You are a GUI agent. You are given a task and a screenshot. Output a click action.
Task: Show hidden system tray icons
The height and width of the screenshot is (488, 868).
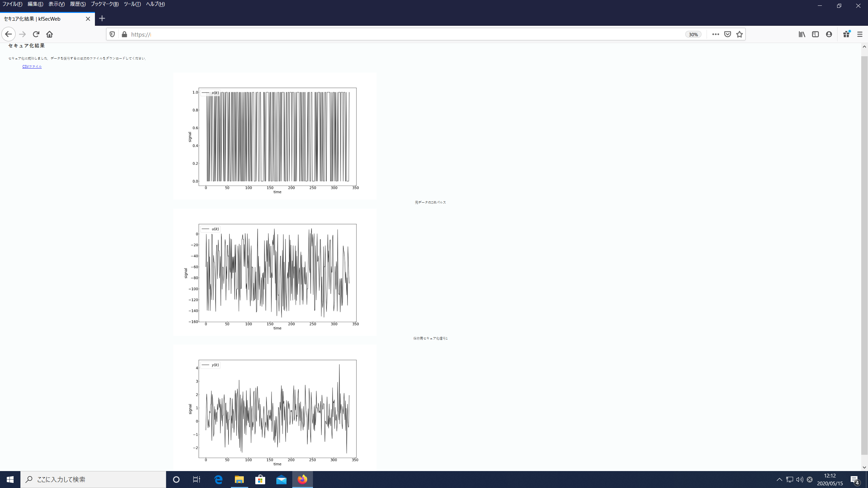[779, 479]
